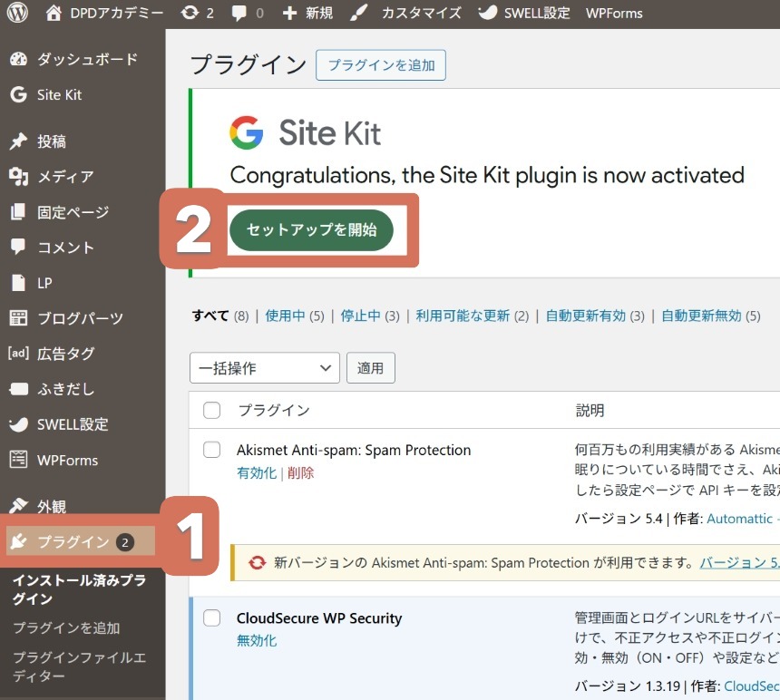The height and width of the screenshot is (700, 780).
Task: Click the 適用 apply button
Action: (x=370, y=368)
